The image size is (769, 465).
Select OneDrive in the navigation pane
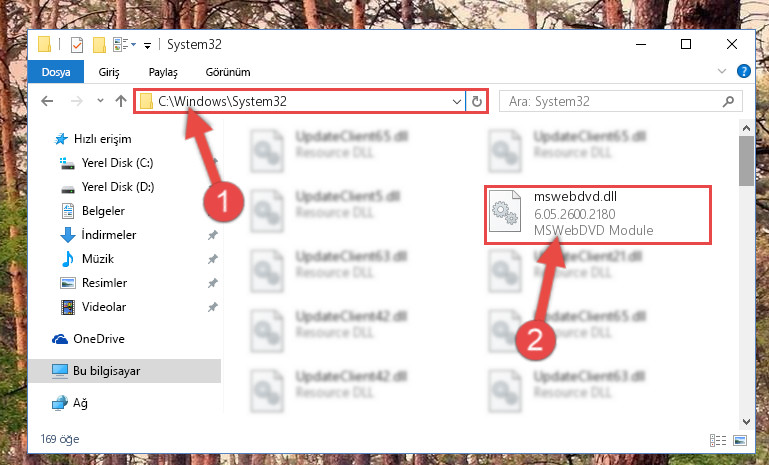pos(99,338)
